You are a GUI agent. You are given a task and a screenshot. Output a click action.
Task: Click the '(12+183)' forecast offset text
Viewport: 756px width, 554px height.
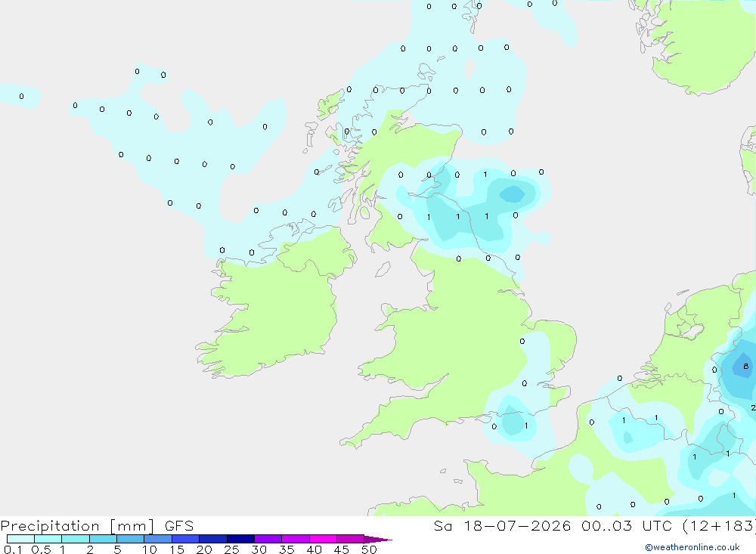pyautogui.click(x=720, y=525)
